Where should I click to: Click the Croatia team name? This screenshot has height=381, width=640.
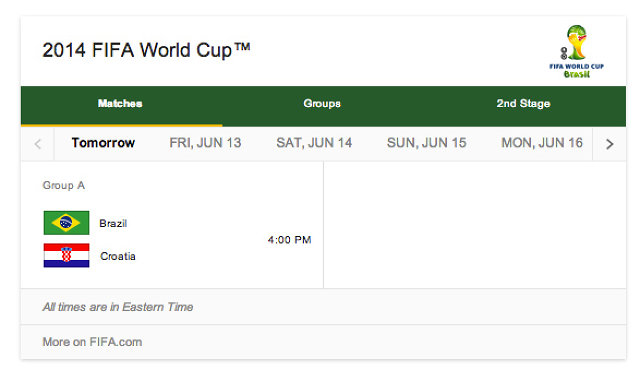118,256
